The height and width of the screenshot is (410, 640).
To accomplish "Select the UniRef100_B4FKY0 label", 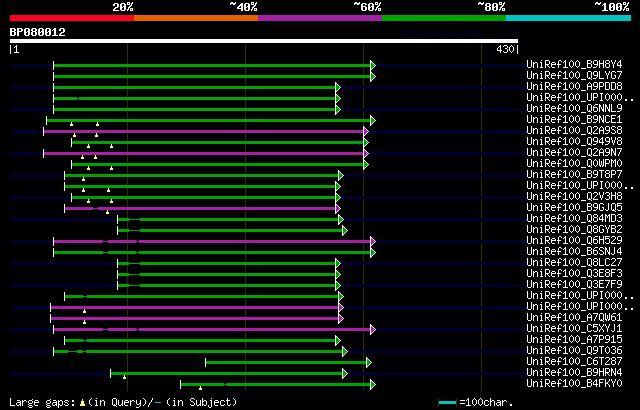I will pos(574,384).
